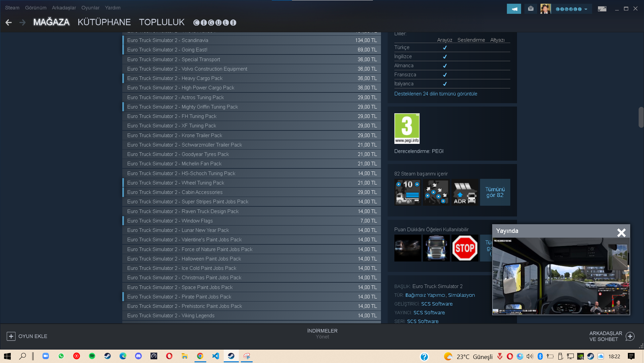Switch to the KÜTÜPHANE tab

(104, 22)
